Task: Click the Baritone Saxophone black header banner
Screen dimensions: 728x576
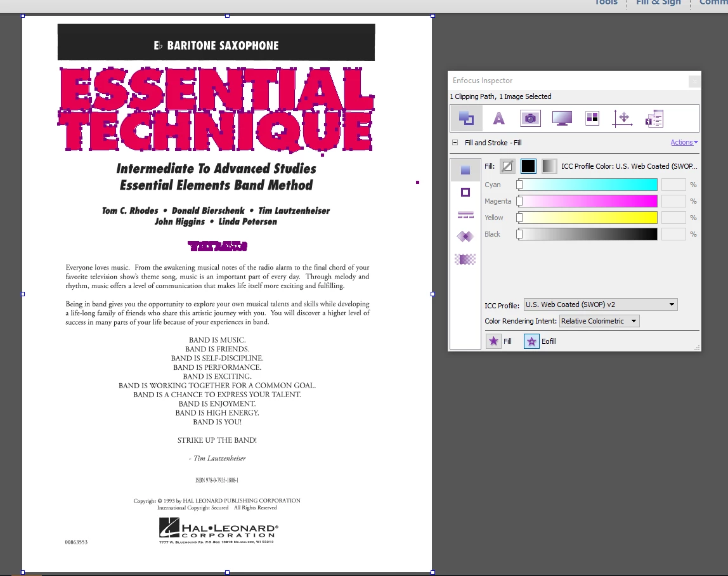Action: pos(216,43)
